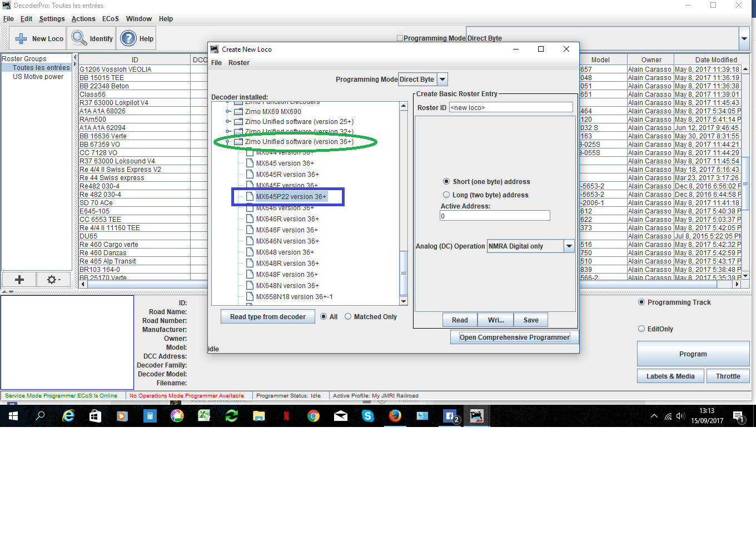Open the Facebook taskbar icon
Viewport: 756px width, 556px height.
click(x=450, y=416)
